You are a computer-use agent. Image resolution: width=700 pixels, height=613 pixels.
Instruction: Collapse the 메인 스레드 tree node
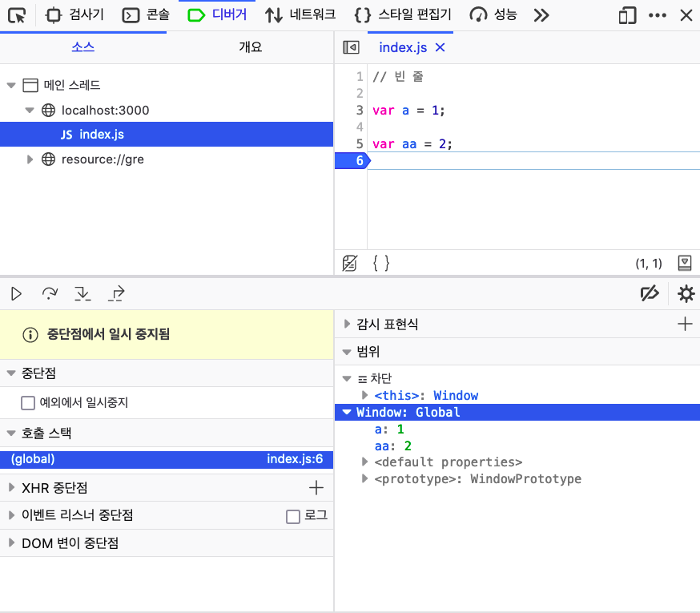click(11, 85)
